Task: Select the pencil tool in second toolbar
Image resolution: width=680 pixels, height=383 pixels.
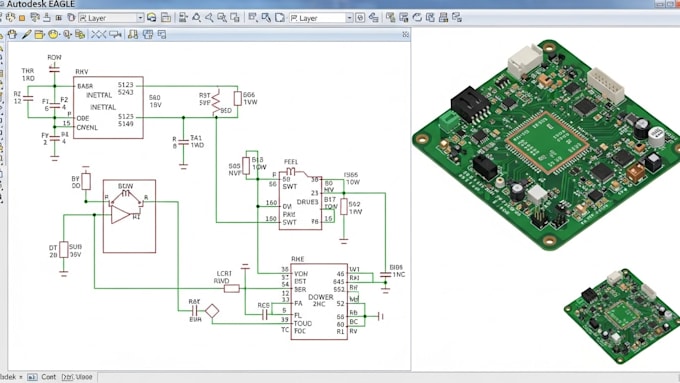Action: coord(26,34)
